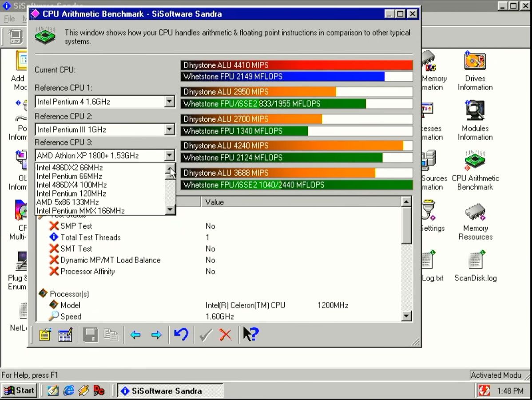Open the Reference CPU 1 dropdown arrow

[169, 101]
